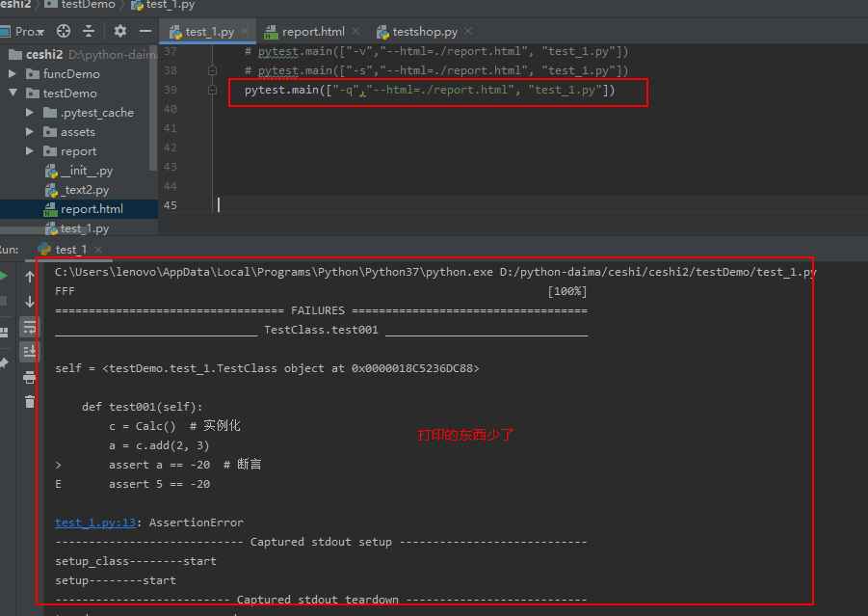868x616 pixels.
Task: Select _text2.py in the project tree
Action: 85,190
